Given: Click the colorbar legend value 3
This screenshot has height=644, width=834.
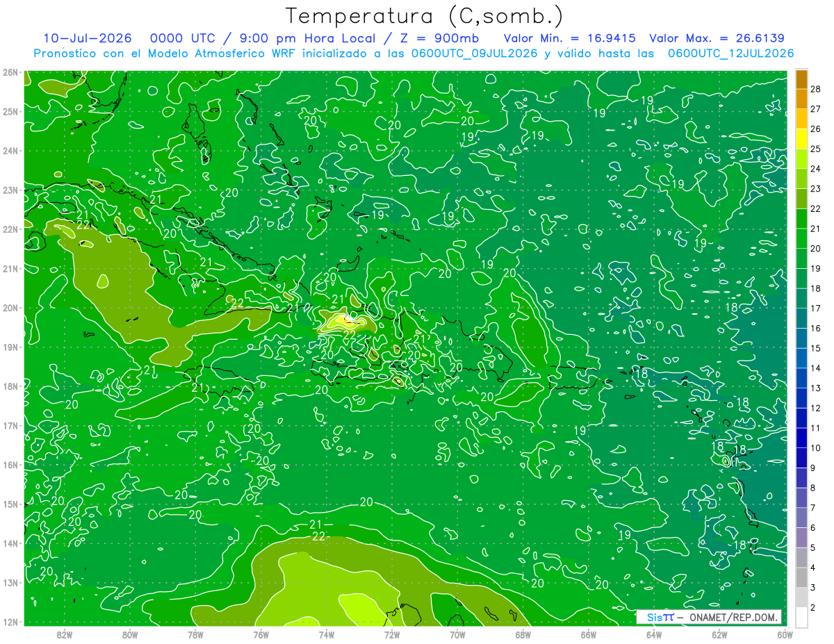Looking at the screenshot, I should tap(813, 588).
